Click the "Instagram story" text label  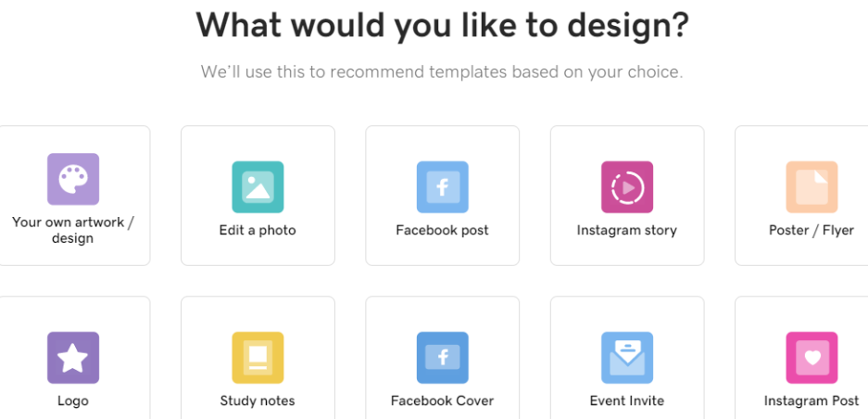pos(627,230)
